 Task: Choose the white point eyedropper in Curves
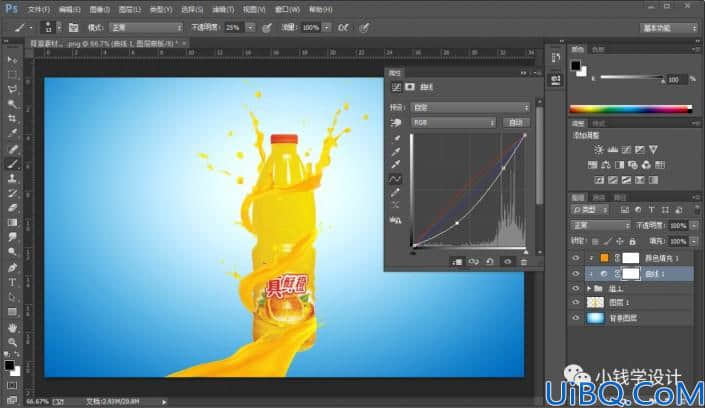396,164
